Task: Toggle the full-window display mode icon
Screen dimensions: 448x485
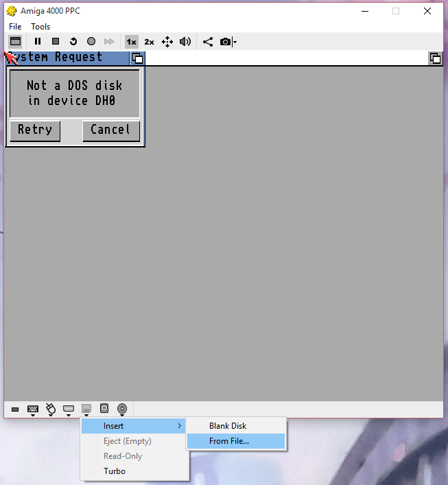Action: (x=15, y=41)
